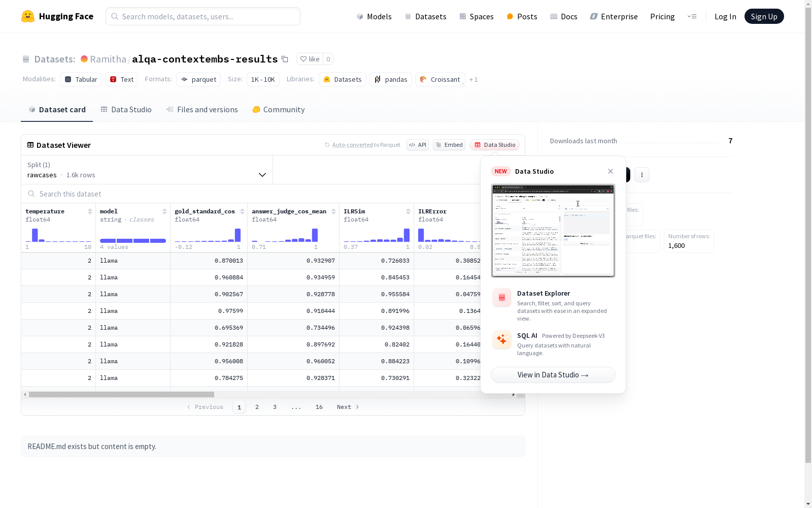
Task: Click the Dataset Viewer table icon
Action: (30, 145)
